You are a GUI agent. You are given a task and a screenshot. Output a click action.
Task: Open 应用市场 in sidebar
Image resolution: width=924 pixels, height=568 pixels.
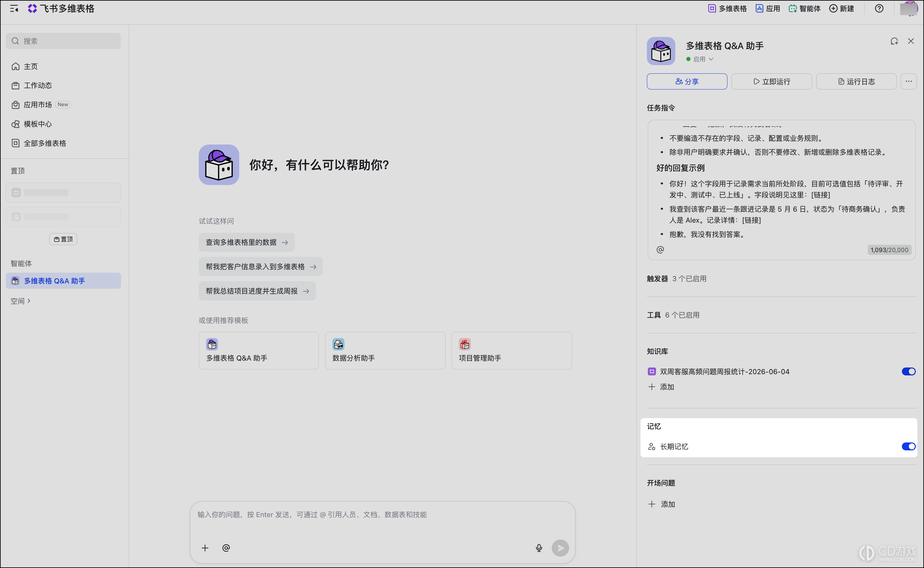point(63,104)
